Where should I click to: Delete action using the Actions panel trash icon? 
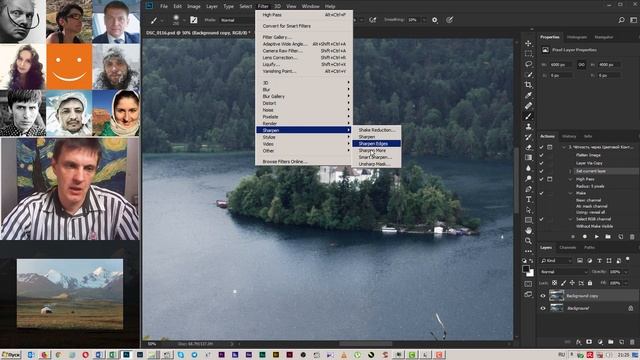pos(632,237)
